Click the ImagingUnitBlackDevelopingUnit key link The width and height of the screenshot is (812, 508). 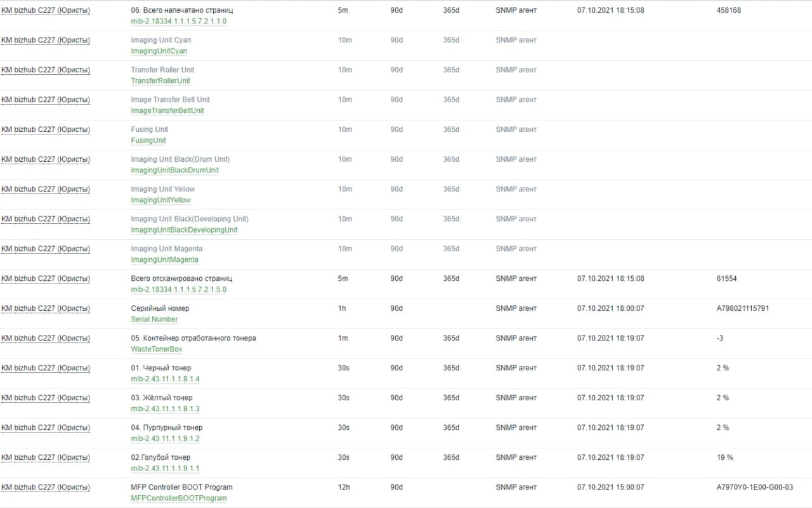pos(184,230)
